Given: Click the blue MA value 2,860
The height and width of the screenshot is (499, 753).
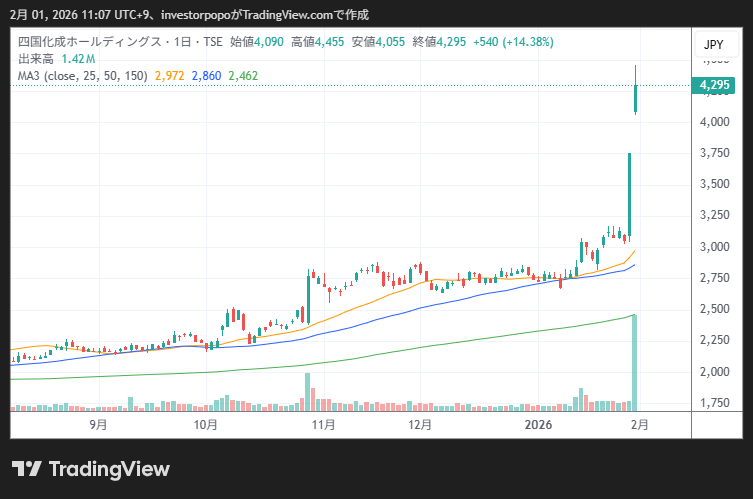Looking at the screenshot, I should (x=206, y=75).
